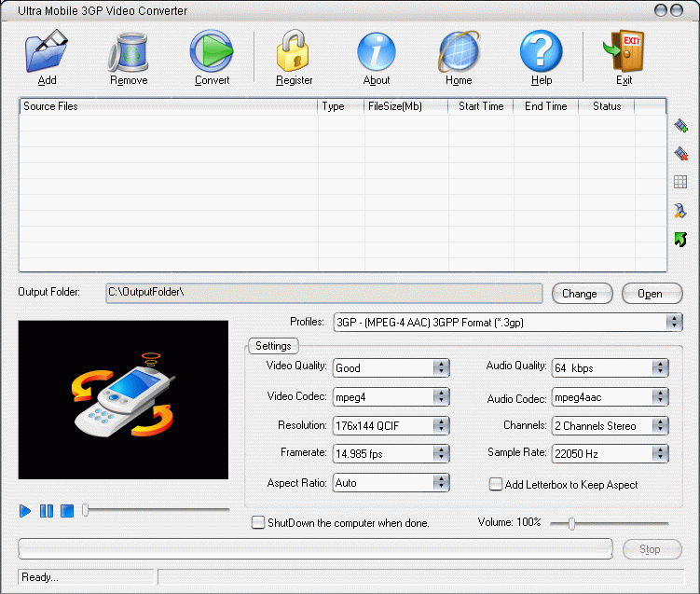Click the Status column header

(607, 106)
